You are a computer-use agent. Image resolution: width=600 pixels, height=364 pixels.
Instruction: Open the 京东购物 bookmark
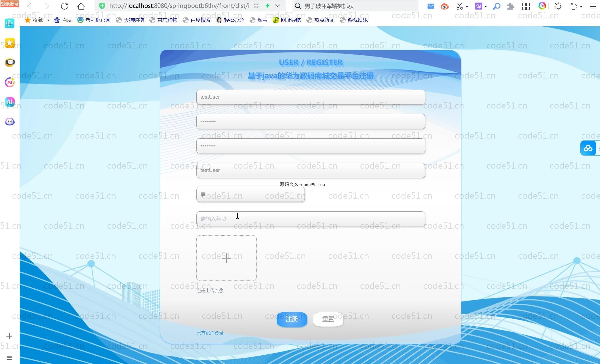[163, 20]
